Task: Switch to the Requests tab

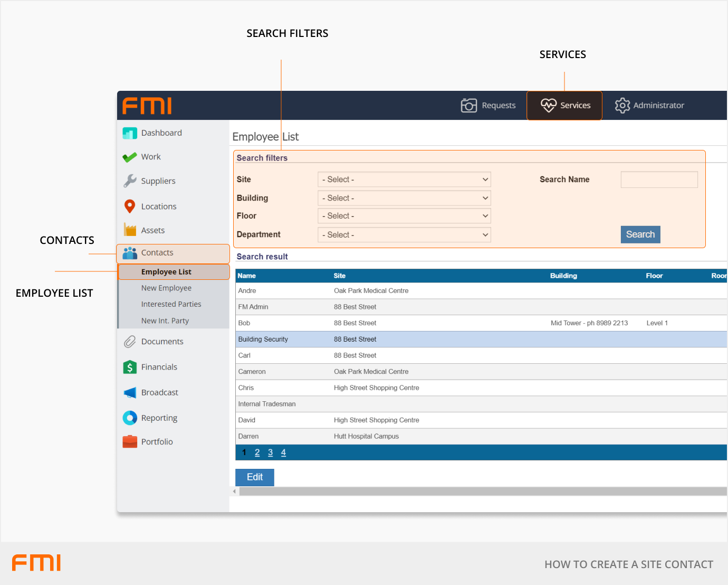Action: 488,106
